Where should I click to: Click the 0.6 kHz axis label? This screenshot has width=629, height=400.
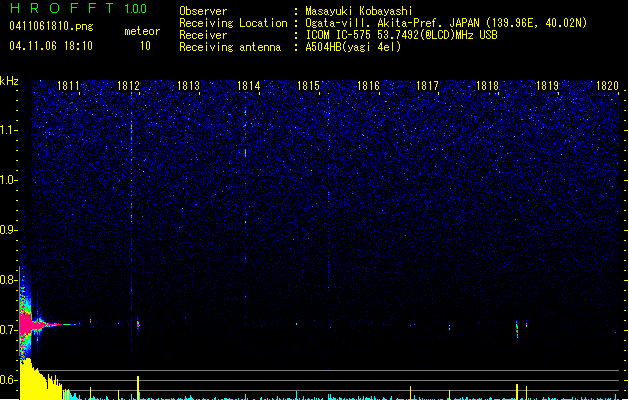(x=8, y=380)
